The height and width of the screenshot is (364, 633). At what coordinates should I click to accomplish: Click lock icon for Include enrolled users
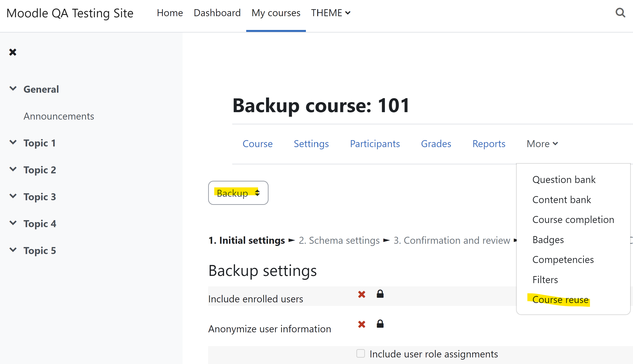[x=380, y=294]
